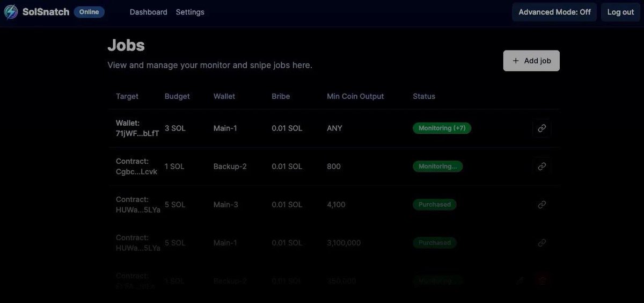
Task: Open link icon for 3,100,000 output job
Action: click(x=541, y=243)
